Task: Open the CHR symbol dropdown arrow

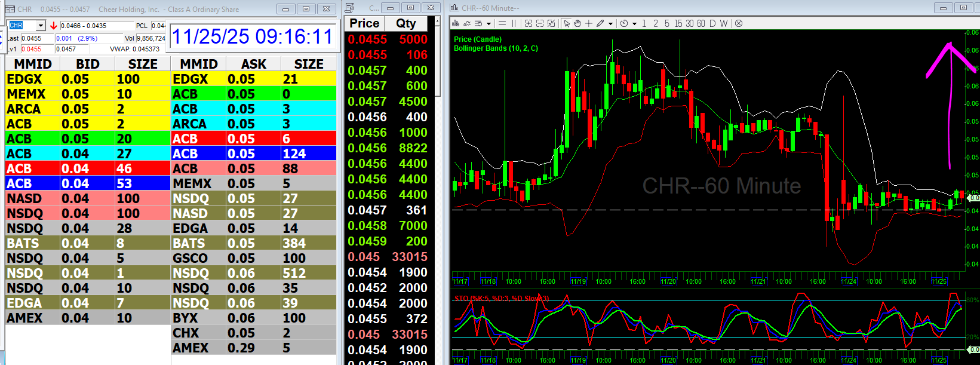Action: point(41,26)
